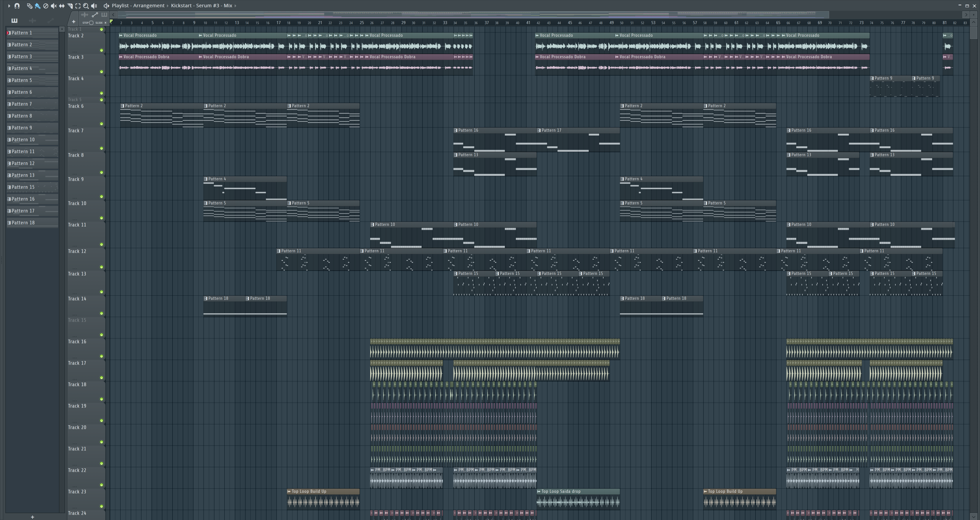Select Pattern 1 in the picker
The height and width of the screenshot is (520, 980).
coord(33,33)
